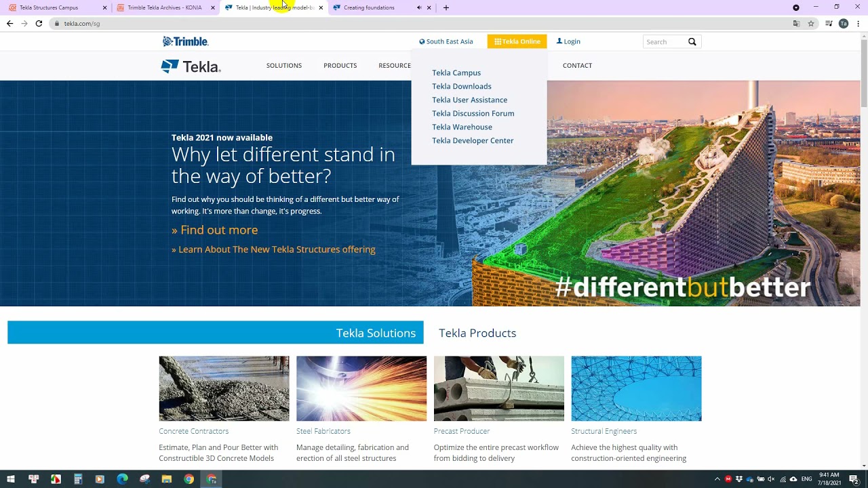Open media control playlist icon in toolbar
868x488 pixels.
(829, 23)
